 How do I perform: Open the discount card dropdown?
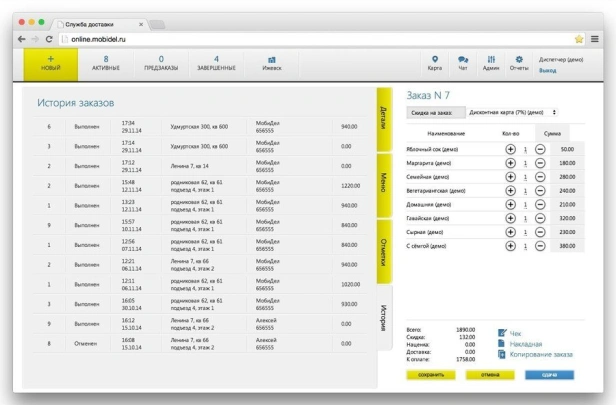pyautogui.click(x=513, y=112)
